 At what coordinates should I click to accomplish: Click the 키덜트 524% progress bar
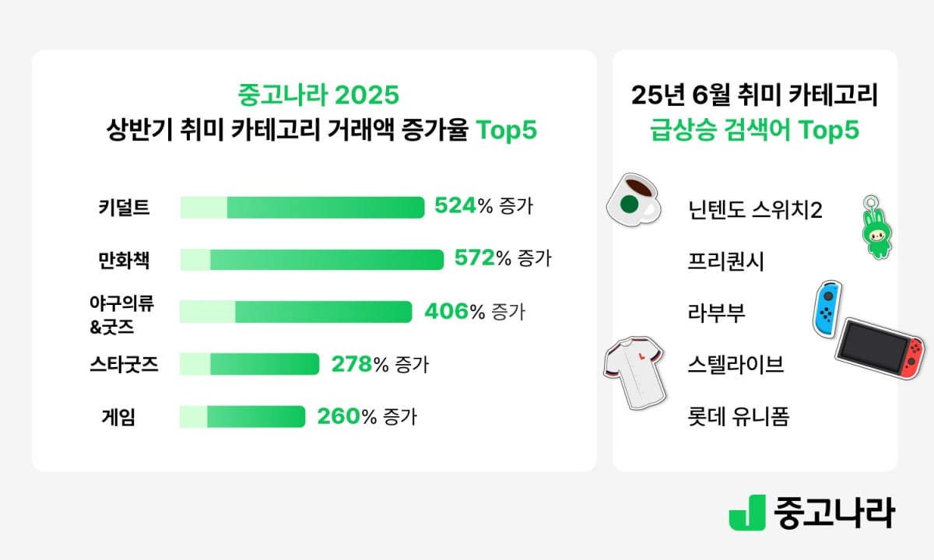pyautogui.click(x=302, y=208)
